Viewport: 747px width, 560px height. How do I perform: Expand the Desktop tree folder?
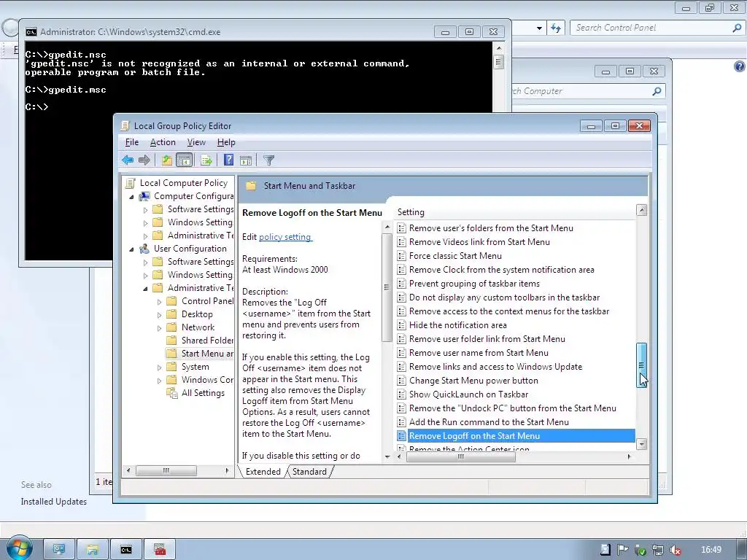point(160,315)
